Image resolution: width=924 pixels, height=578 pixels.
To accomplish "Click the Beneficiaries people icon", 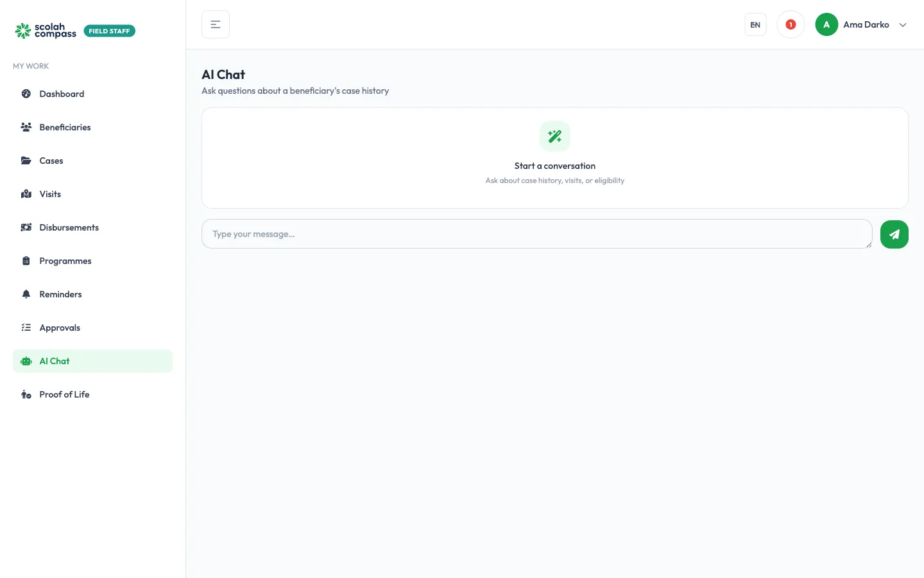I will point(26,127).
